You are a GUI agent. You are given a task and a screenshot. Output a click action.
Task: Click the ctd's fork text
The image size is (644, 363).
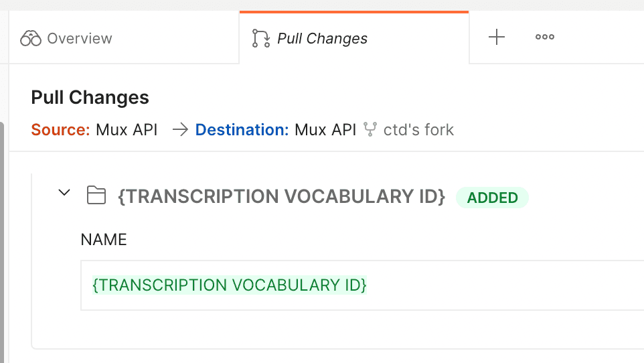pos(418,129)
